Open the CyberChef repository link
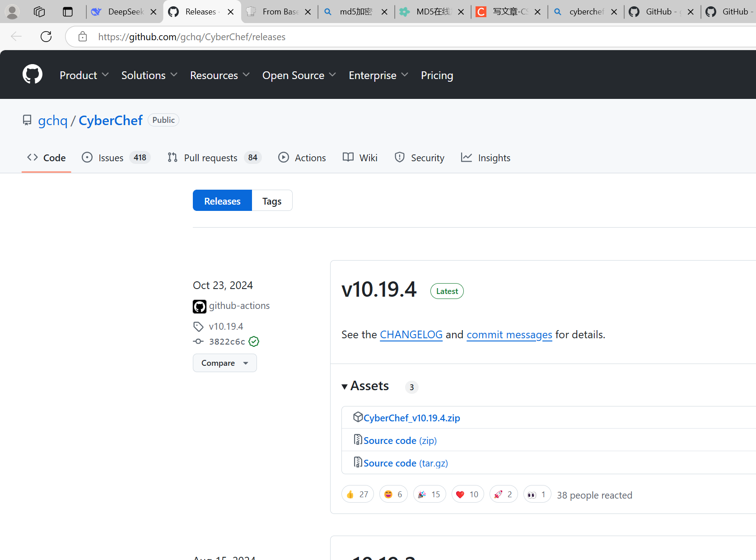This screenshot has width=756, height=560. pyautogui.click(x=111, y=120)
